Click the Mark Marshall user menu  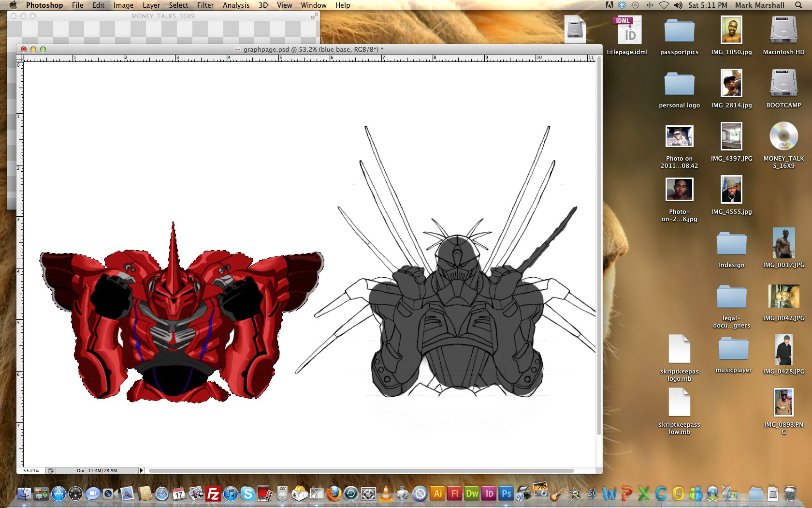point(760,5)
